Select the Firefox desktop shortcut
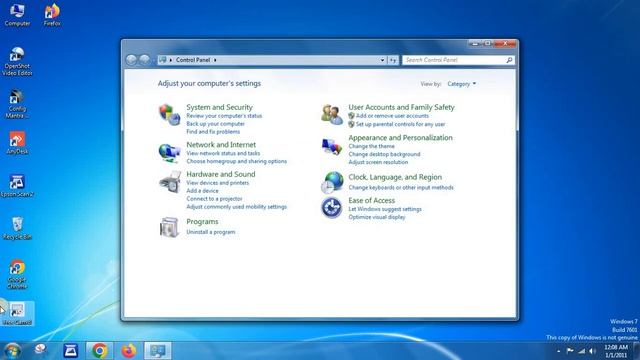The width and height of the screenshot is (640, 360). point(52,15)
